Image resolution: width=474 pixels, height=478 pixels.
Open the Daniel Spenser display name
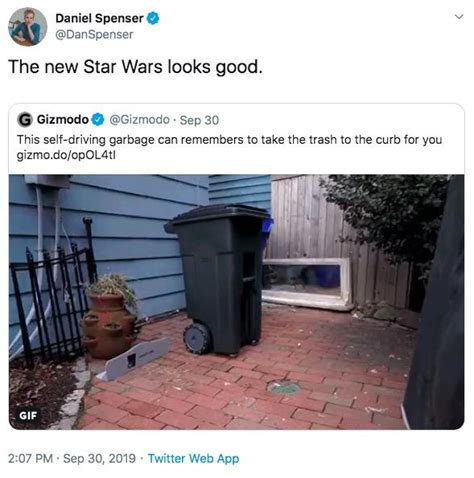point(99,18)
